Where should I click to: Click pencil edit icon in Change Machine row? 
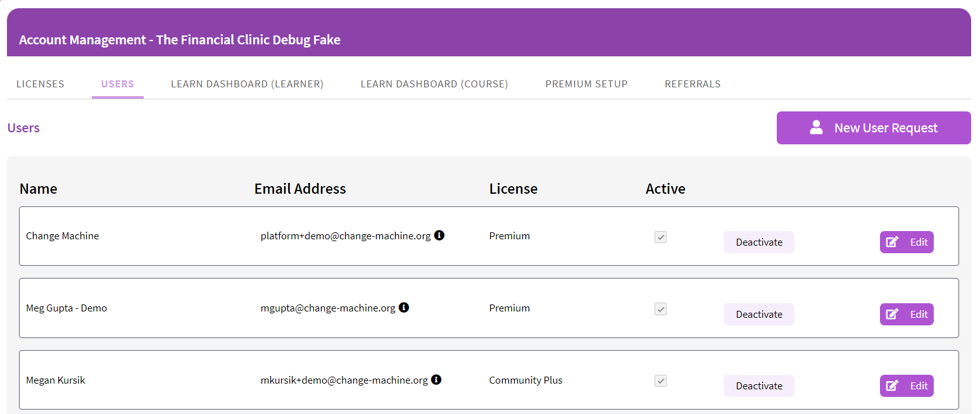coord(892,242)
